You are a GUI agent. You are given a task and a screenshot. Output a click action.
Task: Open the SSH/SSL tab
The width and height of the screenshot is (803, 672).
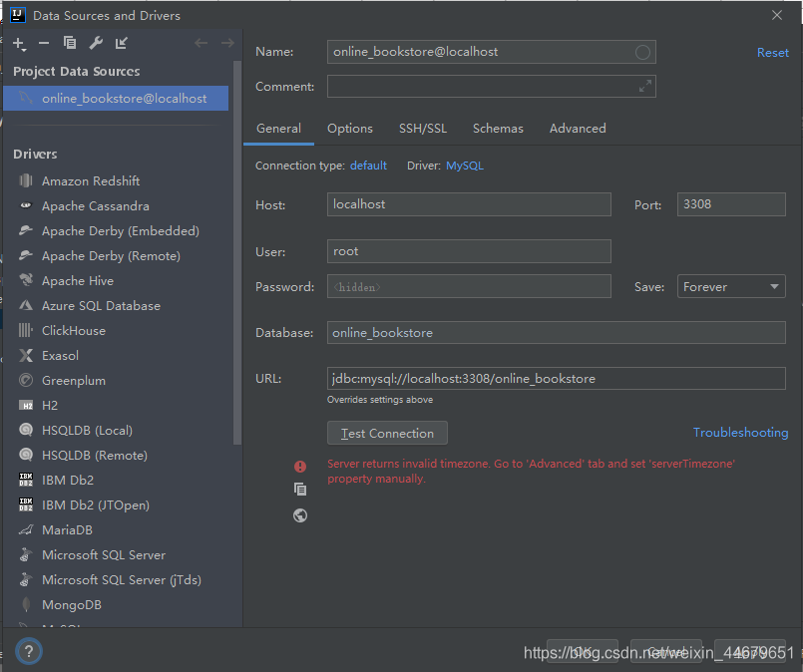423,129
